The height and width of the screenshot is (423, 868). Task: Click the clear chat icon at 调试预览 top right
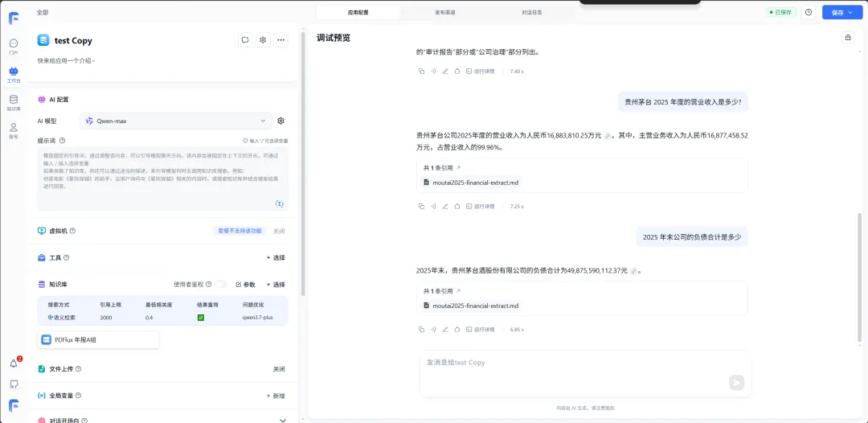[x=847, y=38]
